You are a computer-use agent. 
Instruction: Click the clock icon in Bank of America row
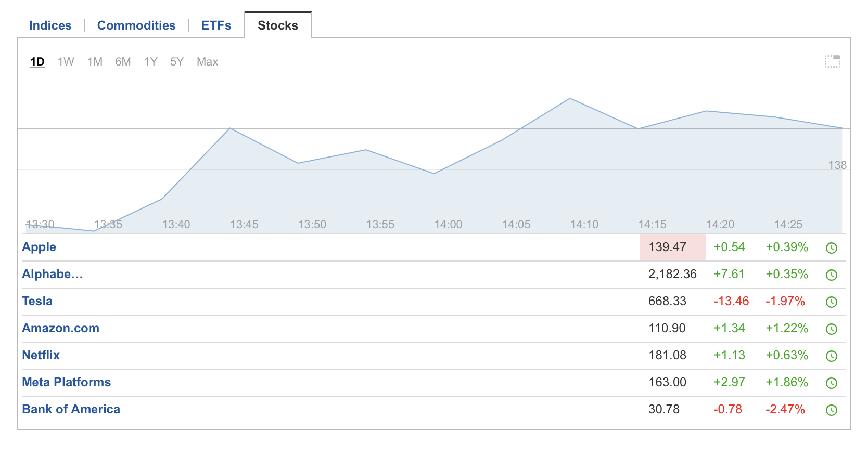(x=832, y=410)
